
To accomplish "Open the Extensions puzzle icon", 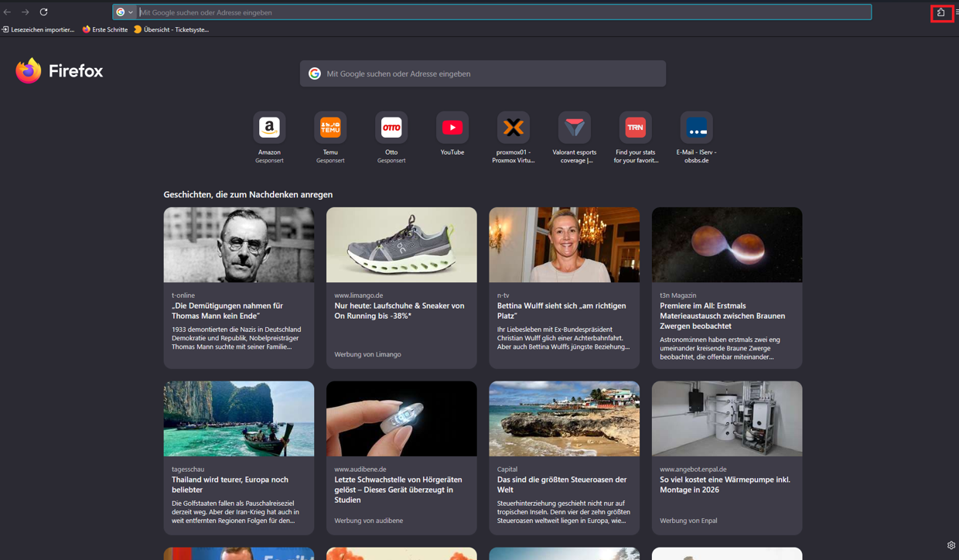I will [x=941, y=12].
